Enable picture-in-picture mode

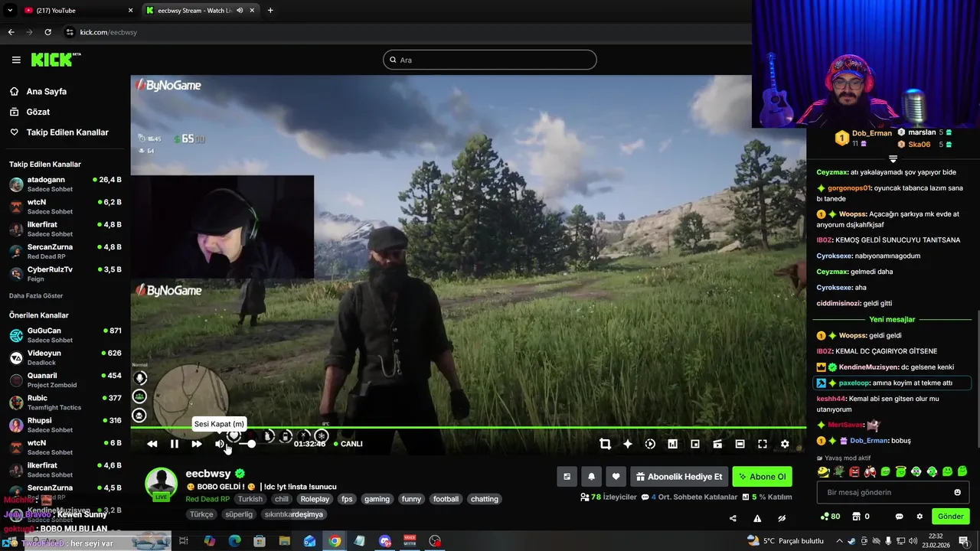[x=695, y=444]
